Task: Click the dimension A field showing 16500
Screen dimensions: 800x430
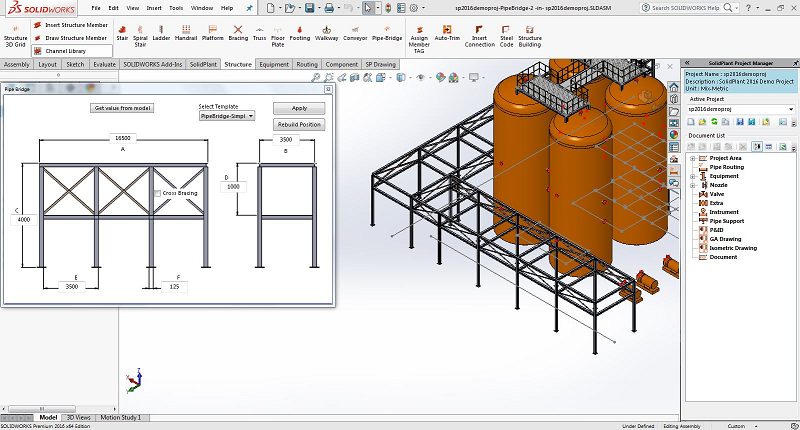Action: coord(122,138)
